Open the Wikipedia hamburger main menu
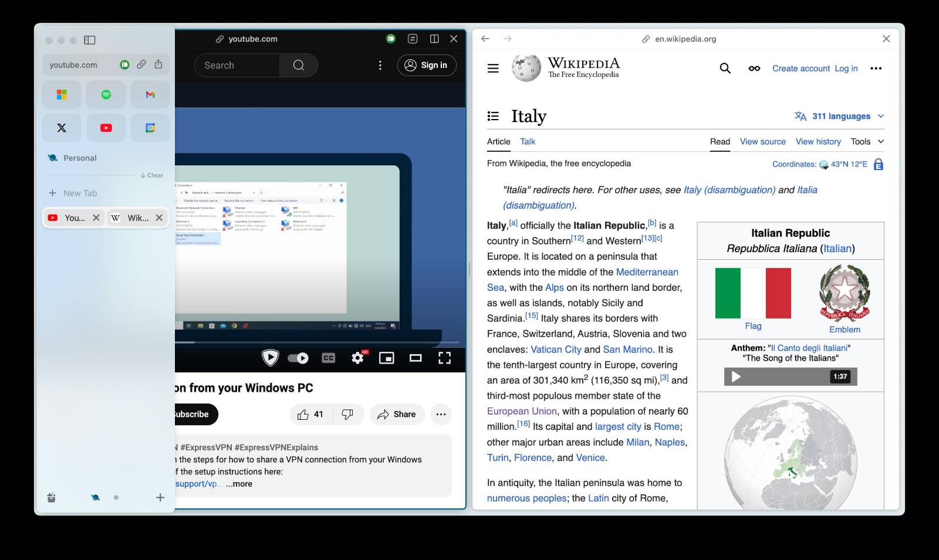 [x=493, y=69]
